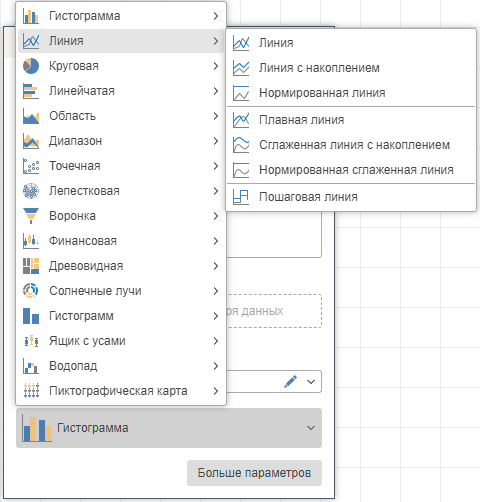
Task: Click the Больше параметров button
Action: pyautogui.click(x=254, y=473)
